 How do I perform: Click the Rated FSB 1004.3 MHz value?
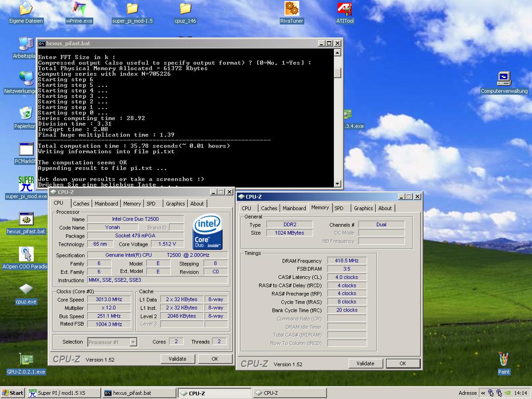tap(109, 324)
